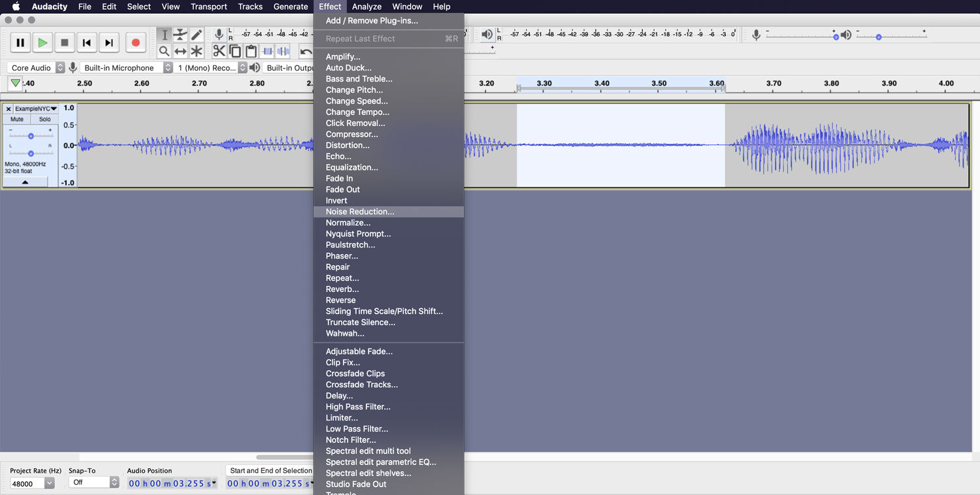Click the recording meter microphone icon
Screen dimensions: 980x495
(219, 34)
